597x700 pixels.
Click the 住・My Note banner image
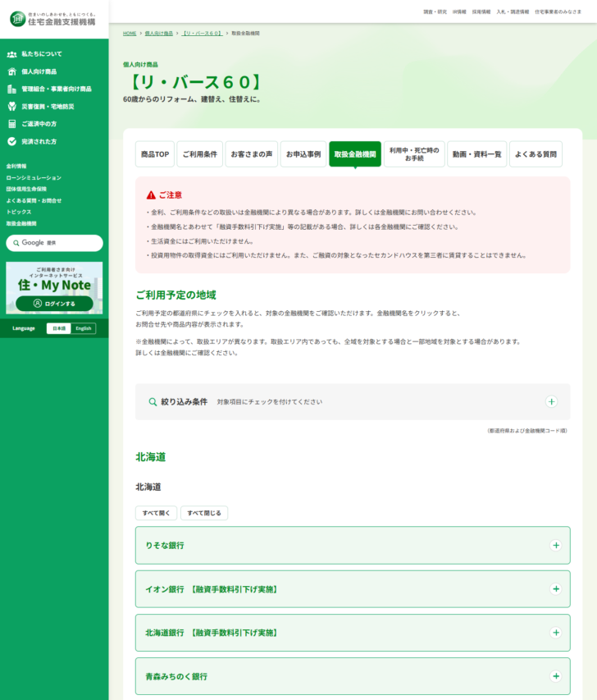[x=54, y=288]
